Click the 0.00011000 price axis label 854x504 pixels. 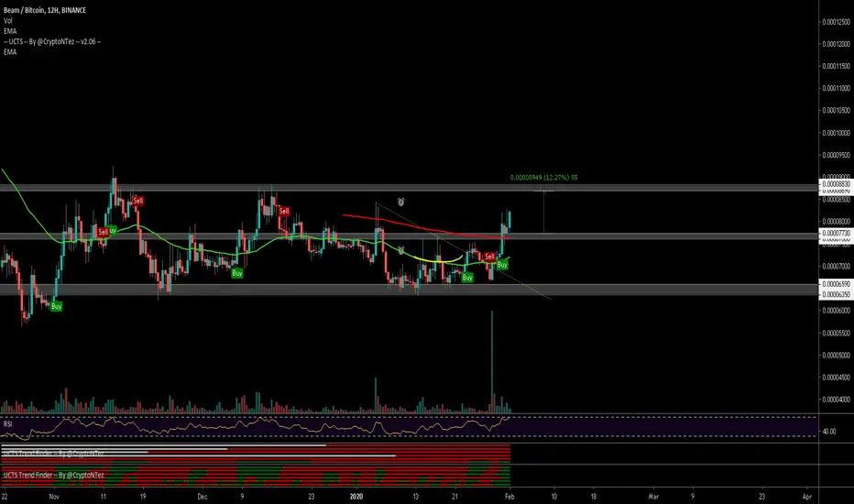click(x=836, y=88)
